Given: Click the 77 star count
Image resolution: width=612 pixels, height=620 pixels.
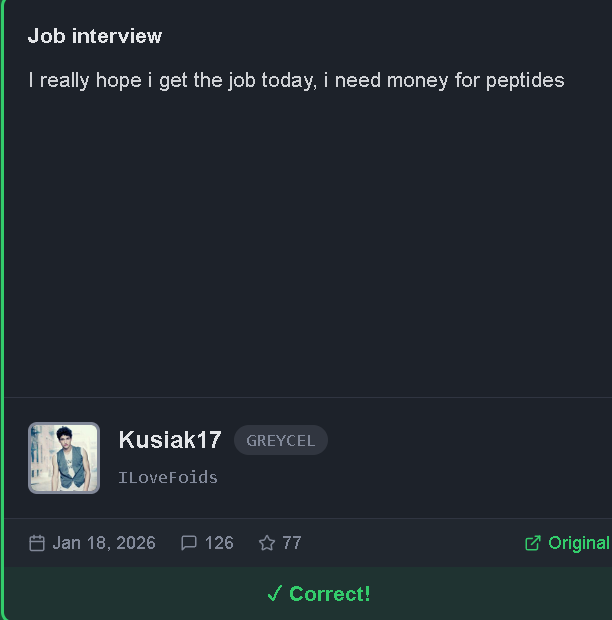Looking at the screenshot, I should tap(292, 543).
